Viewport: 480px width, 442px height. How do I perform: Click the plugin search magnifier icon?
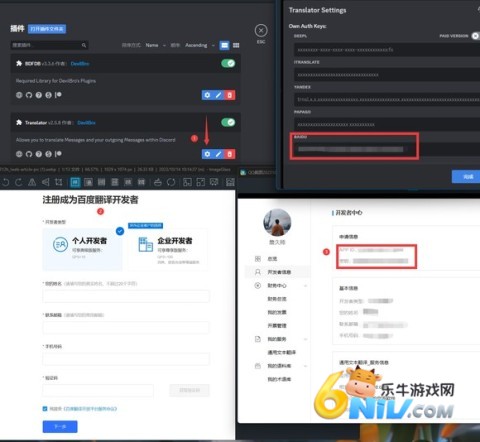[84, 45]
